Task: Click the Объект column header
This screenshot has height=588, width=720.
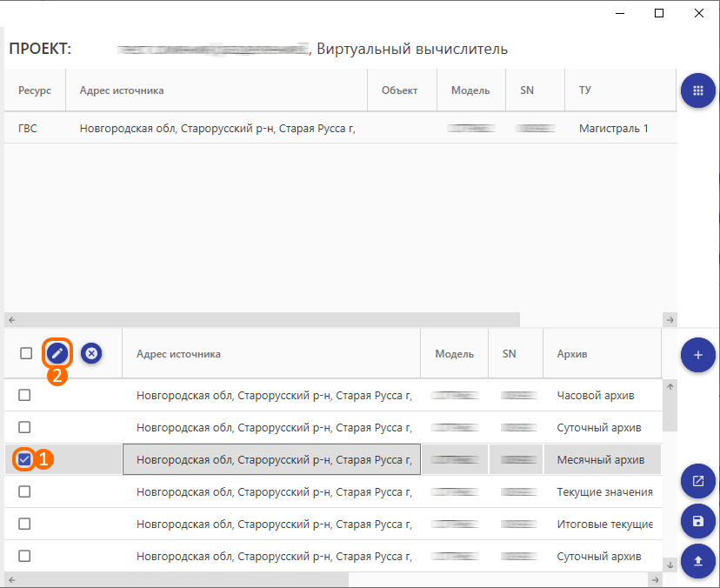Action: click(x=403, y=90)
